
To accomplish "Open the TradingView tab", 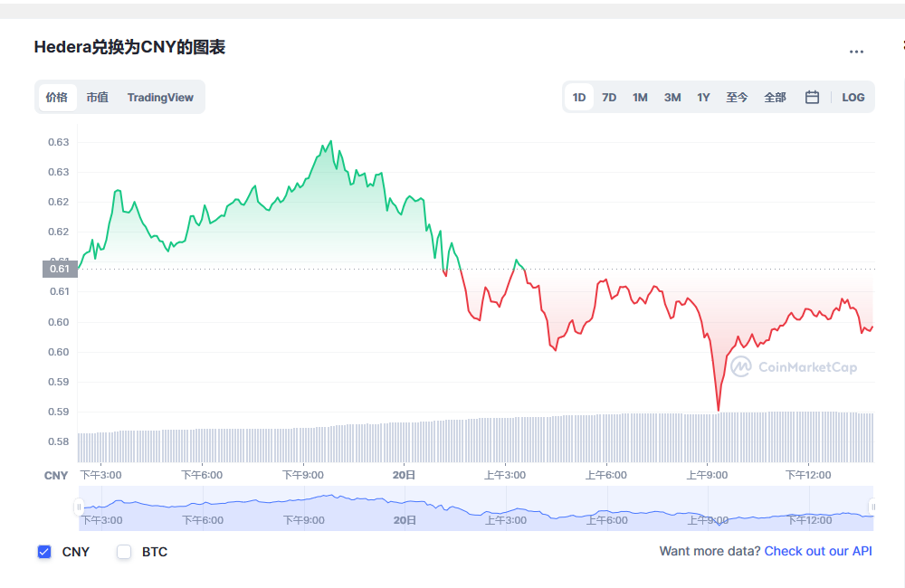I will click(x=160, y=98).
